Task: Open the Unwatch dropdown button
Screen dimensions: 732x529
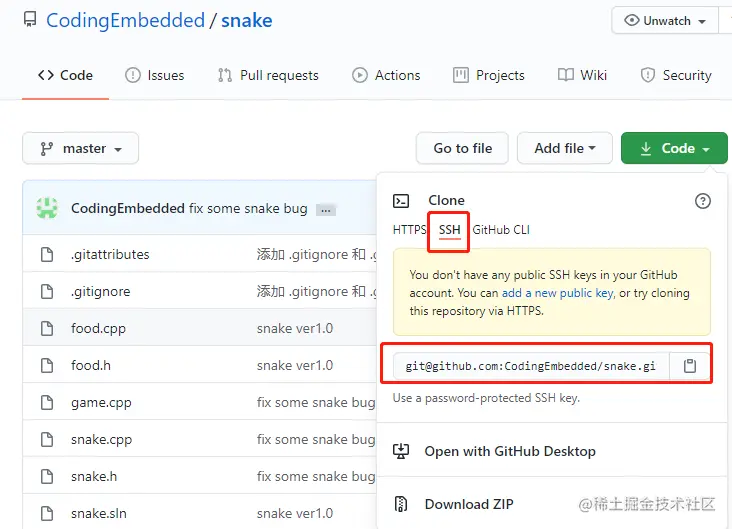Action: coord(665,21)
